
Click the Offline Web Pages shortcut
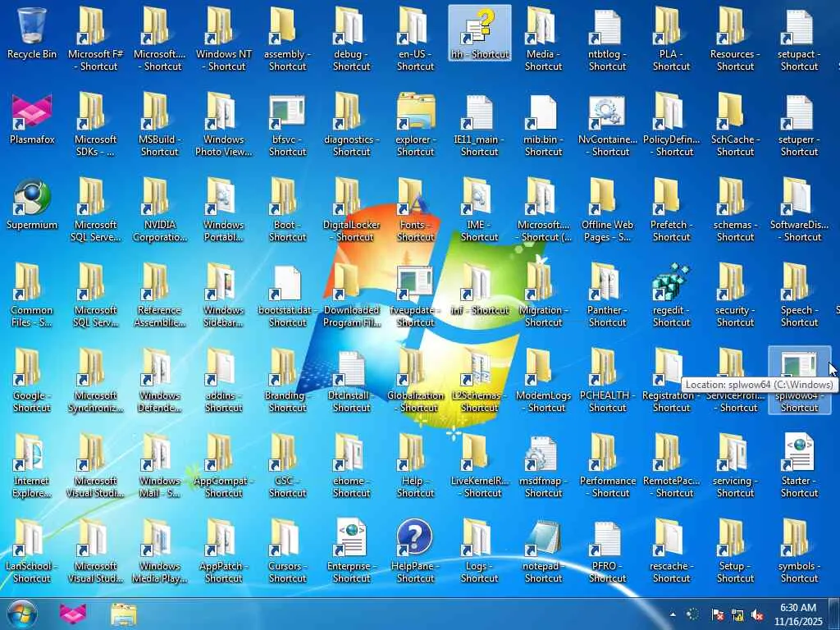tap(608, 209)
